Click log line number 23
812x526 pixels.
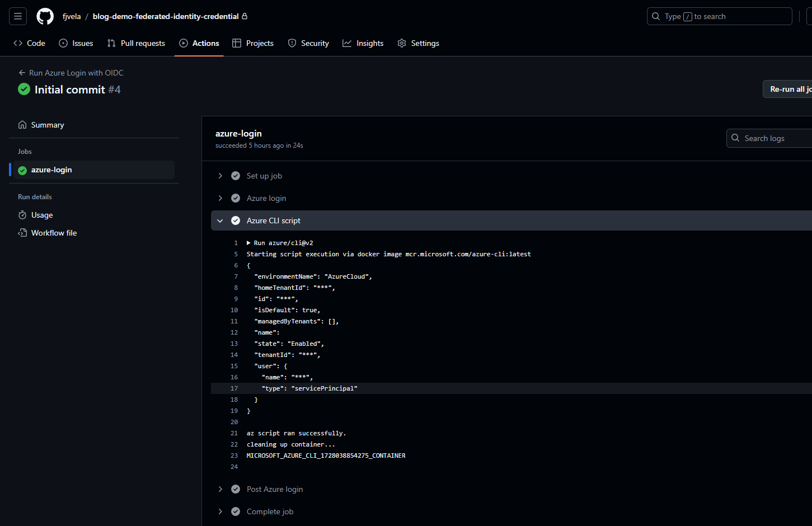tap(234, 455)
